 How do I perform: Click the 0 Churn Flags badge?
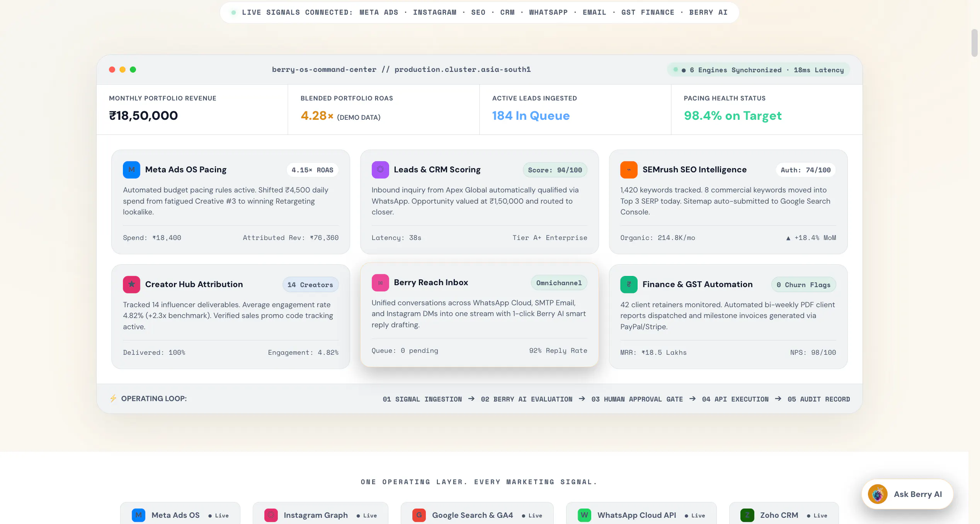pos(803,285)
